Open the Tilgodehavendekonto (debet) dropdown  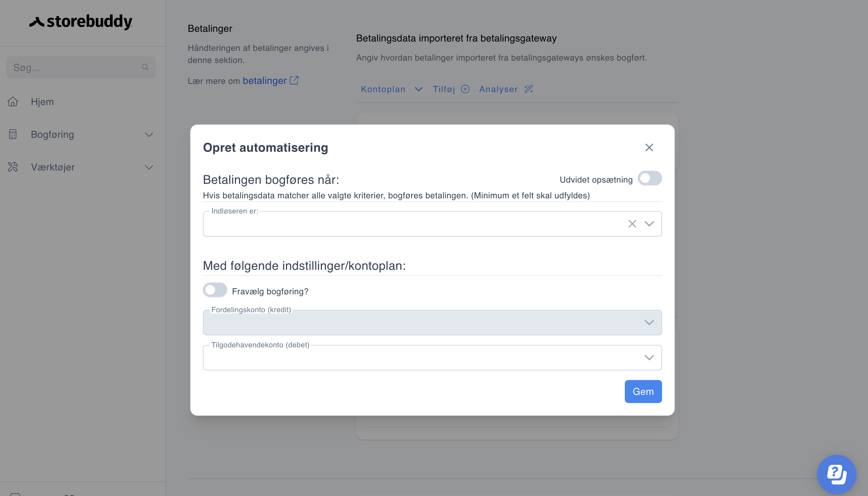[432, 357]
